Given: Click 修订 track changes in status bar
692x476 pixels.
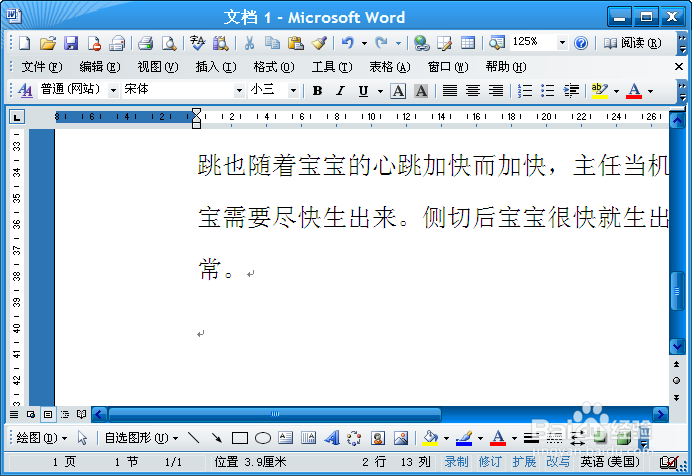Looking at the screenshot, I should (x=490, y=461).
